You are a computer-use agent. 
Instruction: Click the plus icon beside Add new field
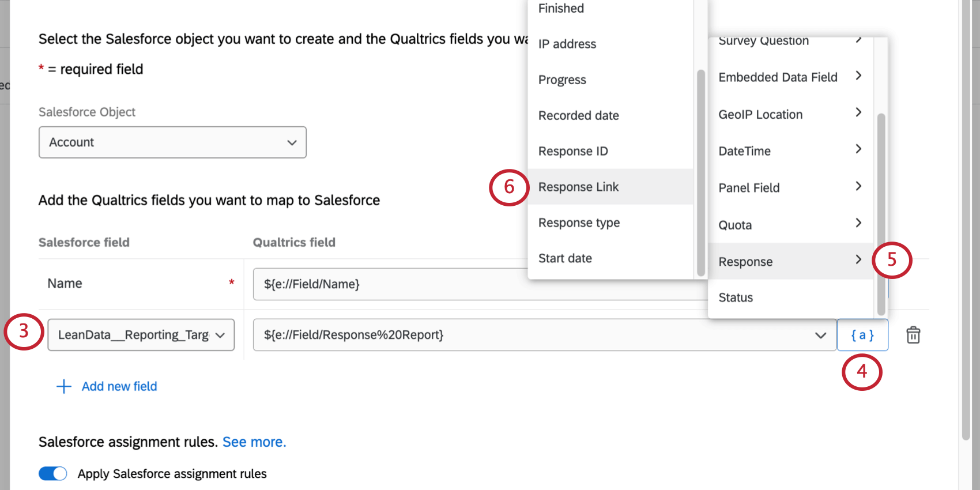(64, 386)
